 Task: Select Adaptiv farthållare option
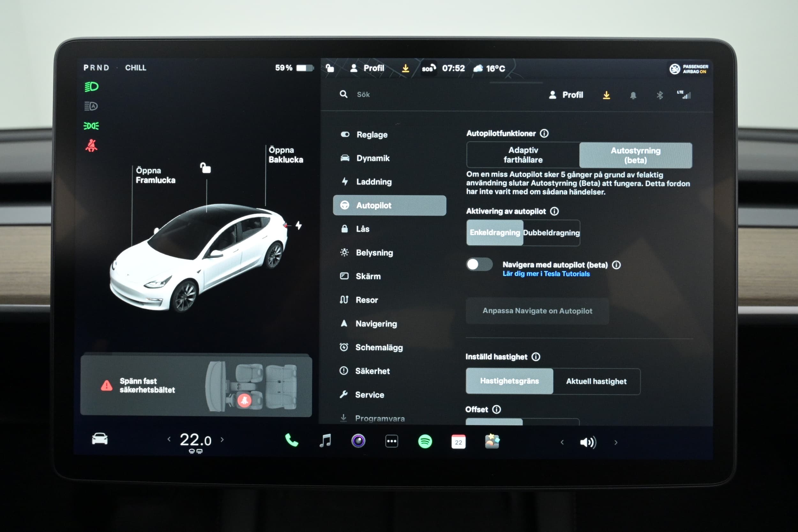click(523, 155)
